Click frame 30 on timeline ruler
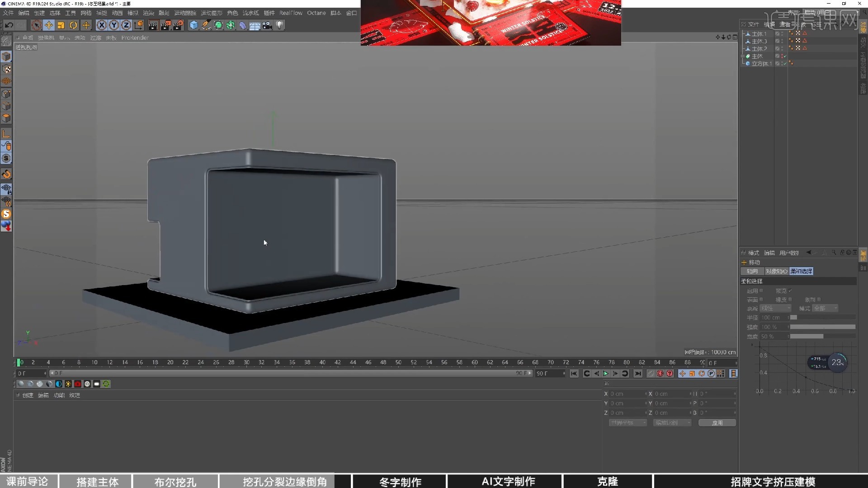This screenshot has width=868, height=488. 246,362
